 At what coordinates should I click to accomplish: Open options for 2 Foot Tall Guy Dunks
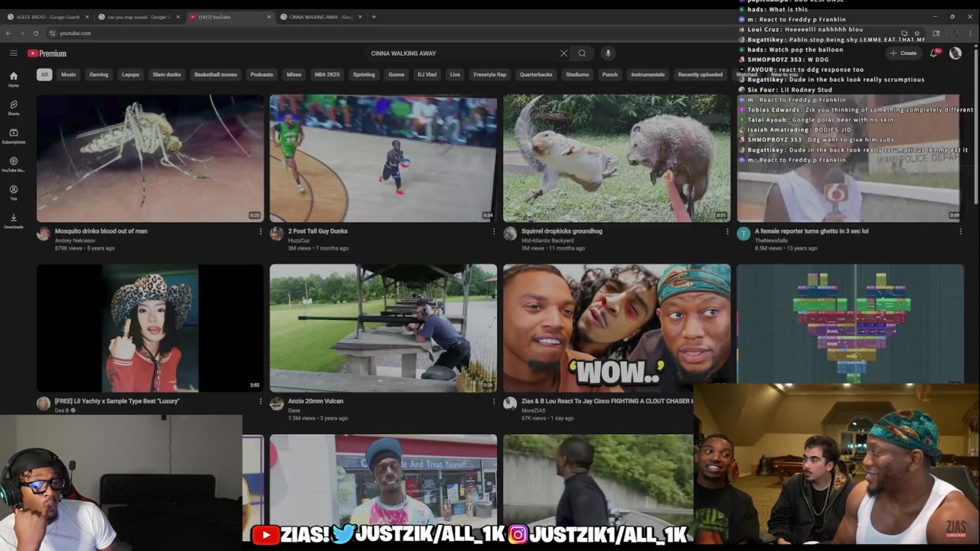click(493, 231)
